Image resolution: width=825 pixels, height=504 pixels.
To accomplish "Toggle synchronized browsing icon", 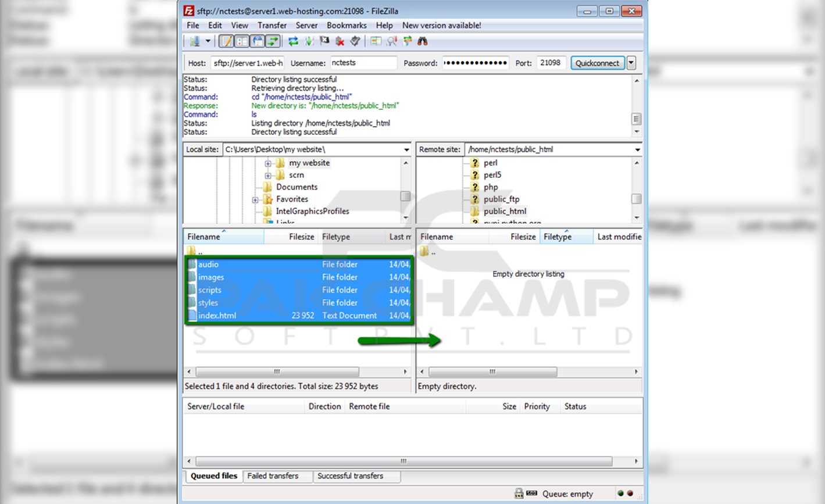I will (x=407, y=41).
